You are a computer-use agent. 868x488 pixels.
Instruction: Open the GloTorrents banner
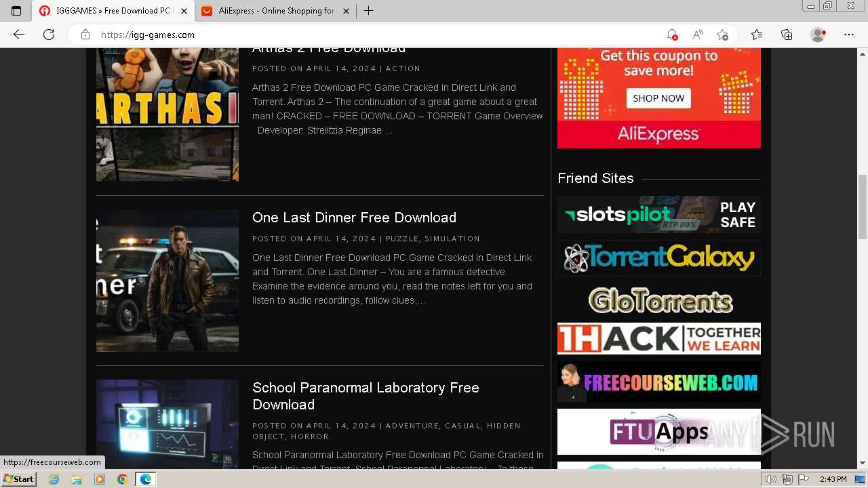[659, 300]
